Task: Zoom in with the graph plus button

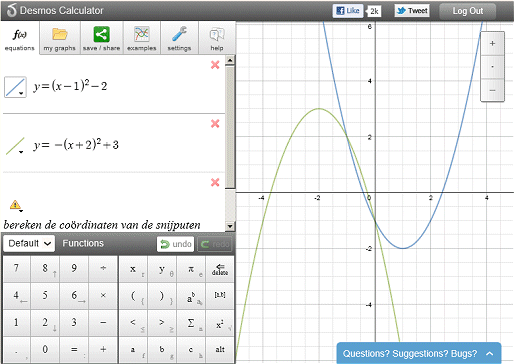Action: point(492,44)
